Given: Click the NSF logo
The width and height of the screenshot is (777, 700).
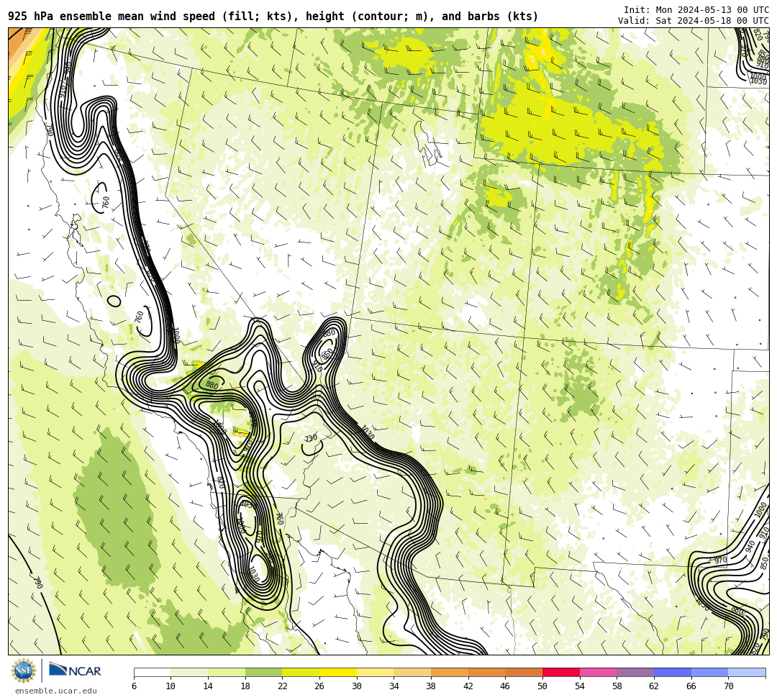Looking at the screenshot, I should 23,671.
